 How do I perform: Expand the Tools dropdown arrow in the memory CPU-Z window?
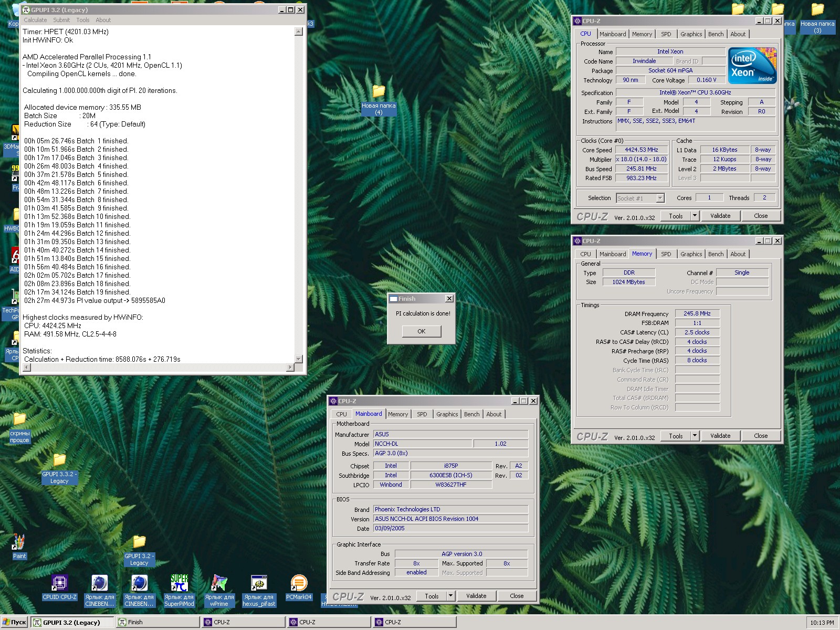695,436
